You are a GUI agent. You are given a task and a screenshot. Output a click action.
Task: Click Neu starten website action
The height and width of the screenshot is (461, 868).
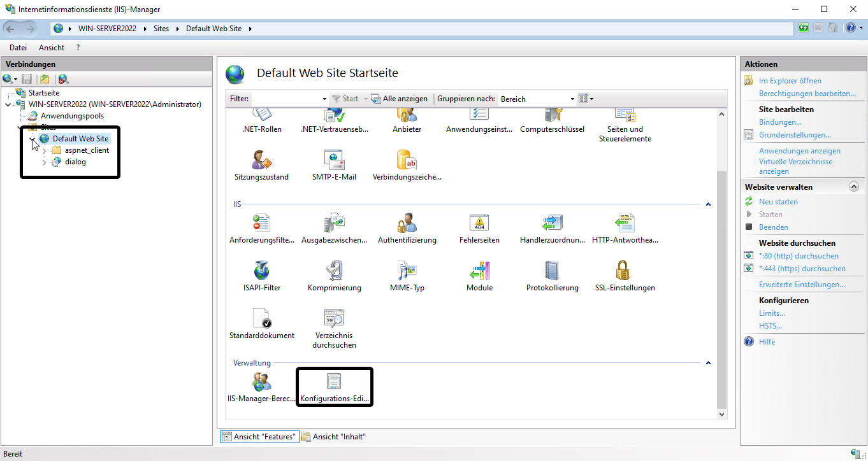[x=778, y=202]
